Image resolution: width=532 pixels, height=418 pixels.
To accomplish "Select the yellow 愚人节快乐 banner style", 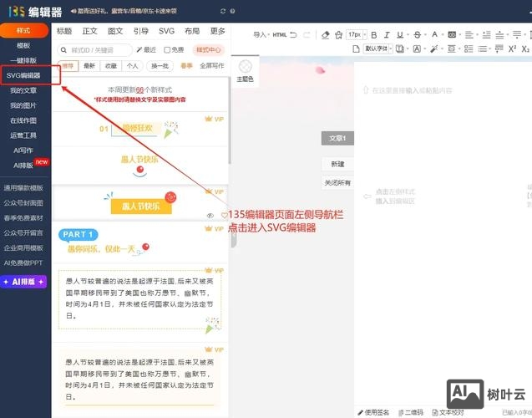I will point(141,206).
